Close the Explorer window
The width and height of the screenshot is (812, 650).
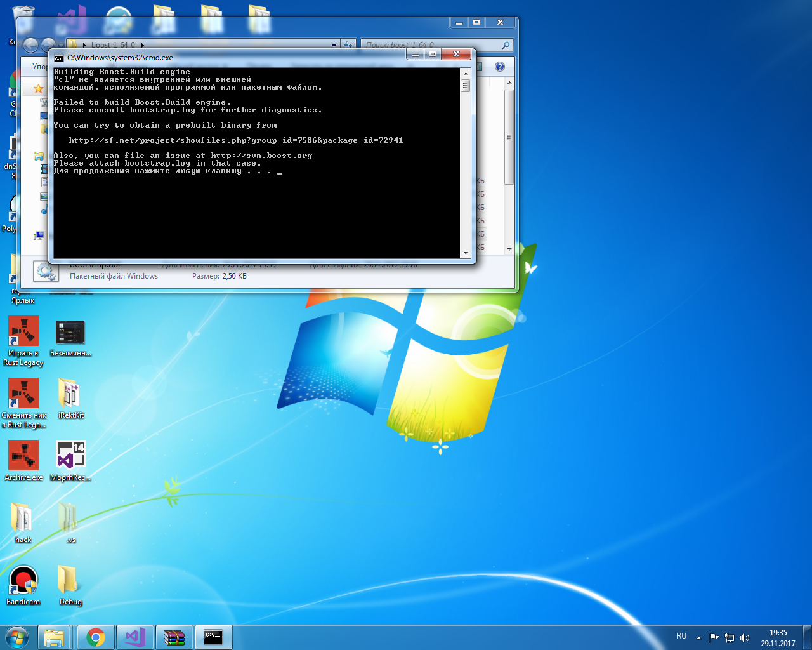(500, 22)
